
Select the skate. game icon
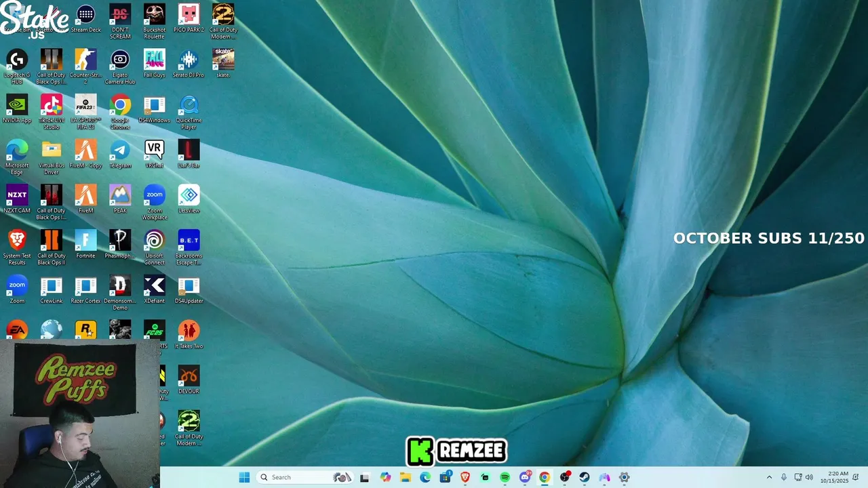[x=223, y=63]
